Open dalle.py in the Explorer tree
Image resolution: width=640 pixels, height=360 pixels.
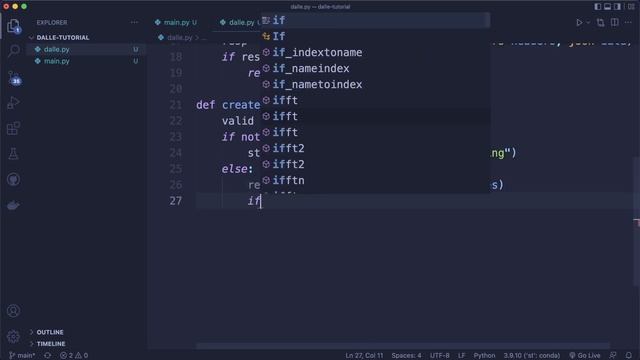[x=56, y=49]
